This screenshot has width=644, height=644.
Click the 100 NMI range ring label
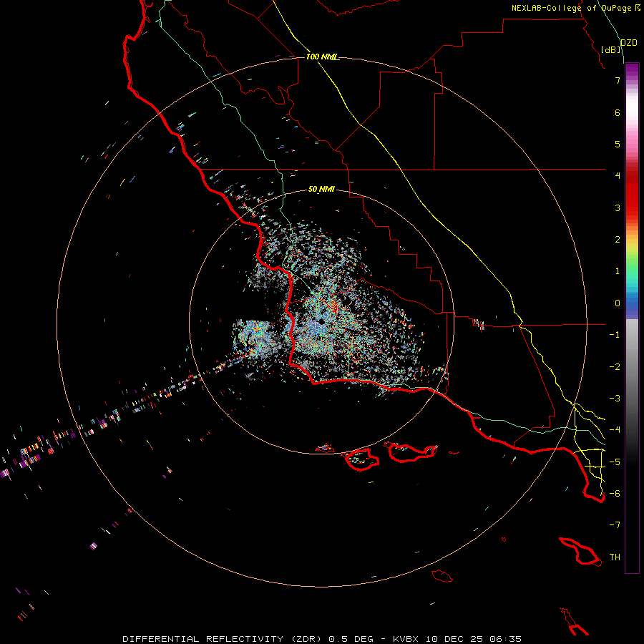(321, 57)
